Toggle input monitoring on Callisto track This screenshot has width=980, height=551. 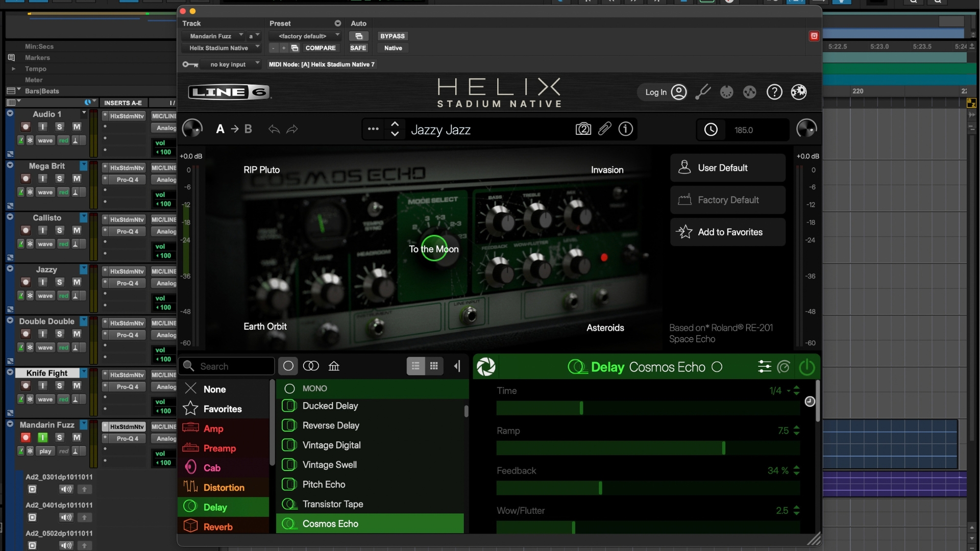tap(43, 231)
